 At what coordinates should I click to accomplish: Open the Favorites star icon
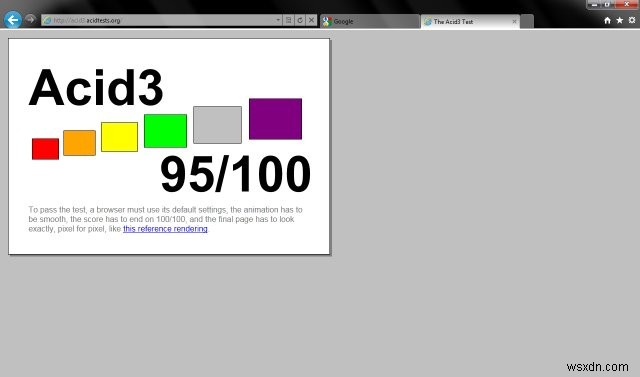tap(620, 20)
